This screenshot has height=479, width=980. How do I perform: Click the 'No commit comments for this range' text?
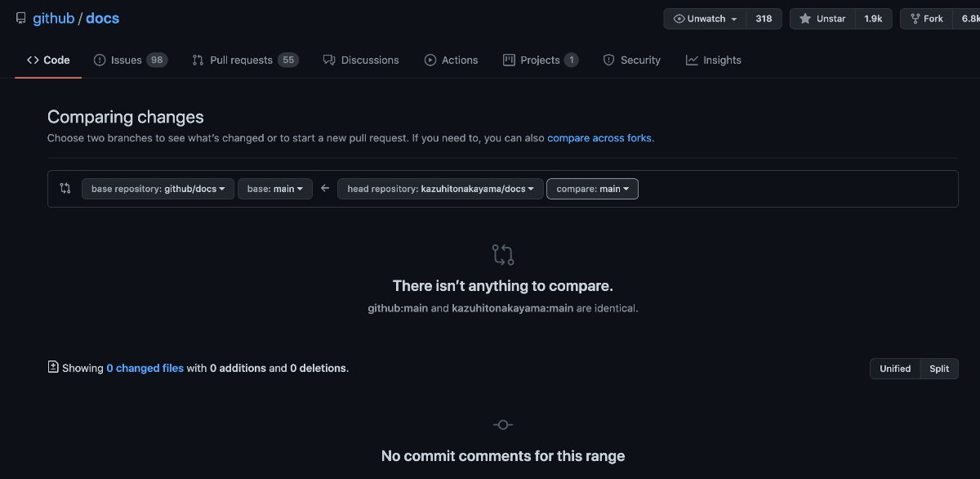click(x=503, y=456)
